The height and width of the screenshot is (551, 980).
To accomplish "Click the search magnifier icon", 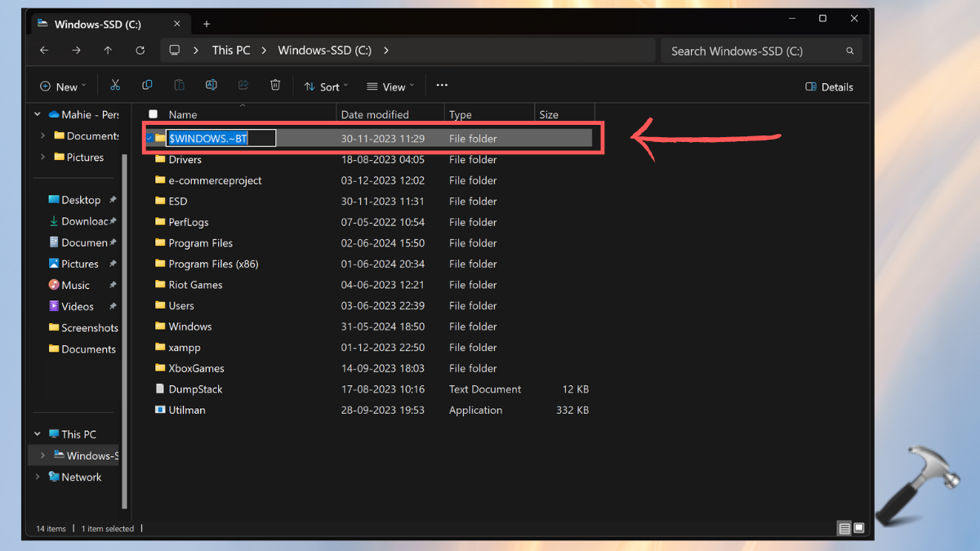I will coord(850,51).
